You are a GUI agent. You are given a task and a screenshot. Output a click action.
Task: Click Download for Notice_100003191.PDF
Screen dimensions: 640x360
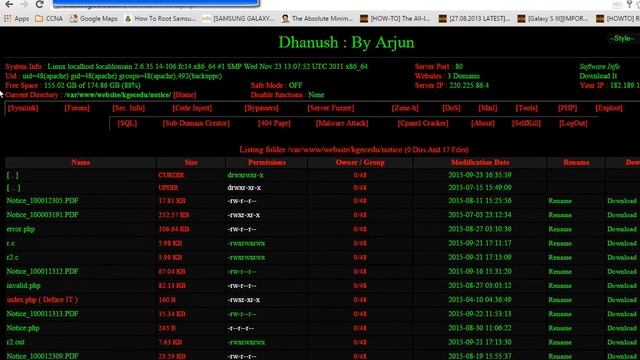622,215
